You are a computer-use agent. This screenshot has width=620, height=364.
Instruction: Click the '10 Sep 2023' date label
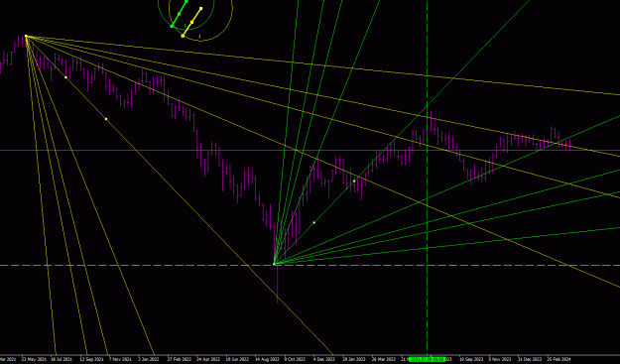point(471,359)
